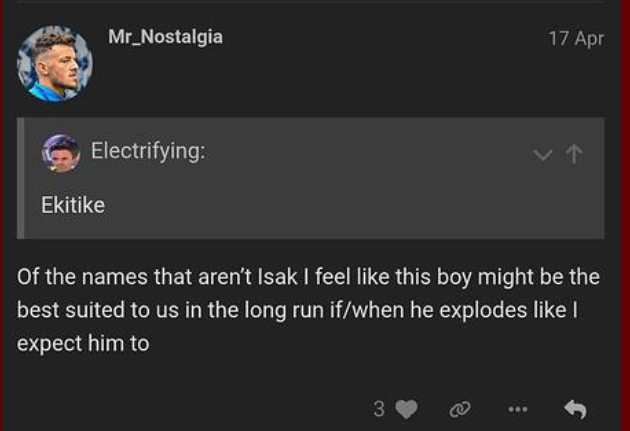Like the post with the heart icon
The height and width of the screenshot is (431, 630).
pyautogui.click(x=406, y=409)
